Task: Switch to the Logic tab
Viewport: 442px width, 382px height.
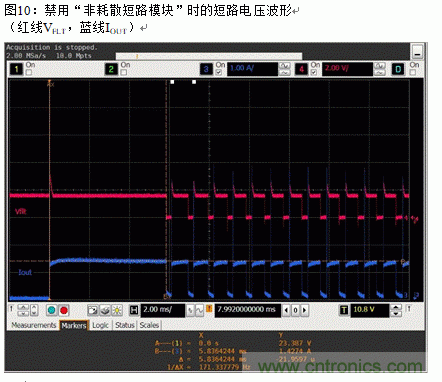Action: [x=100, y=325]
